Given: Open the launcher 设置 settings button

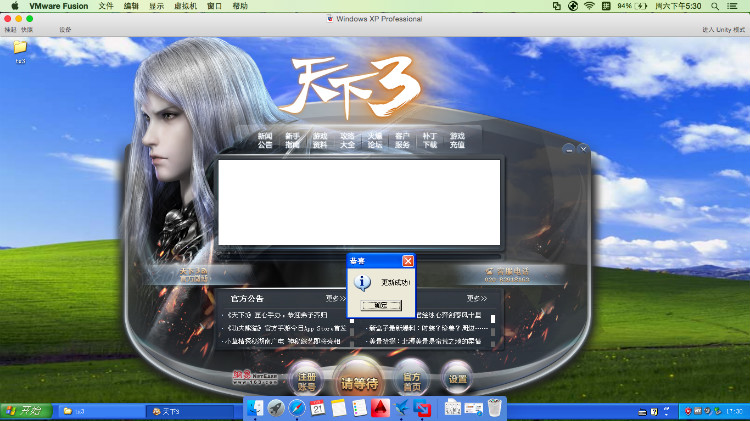Looking at the screenshot, I should [x=457, y=379].
